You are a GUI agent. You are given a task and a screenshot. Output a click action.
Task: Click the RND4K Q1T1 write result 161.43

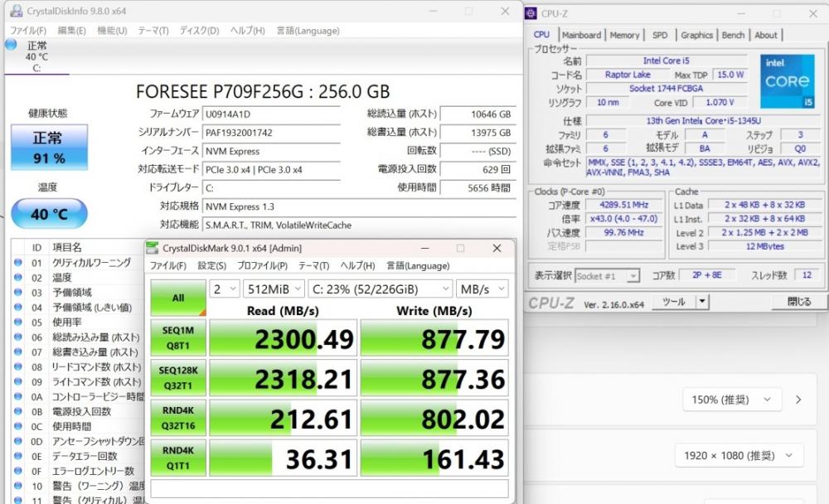point(434,458)
